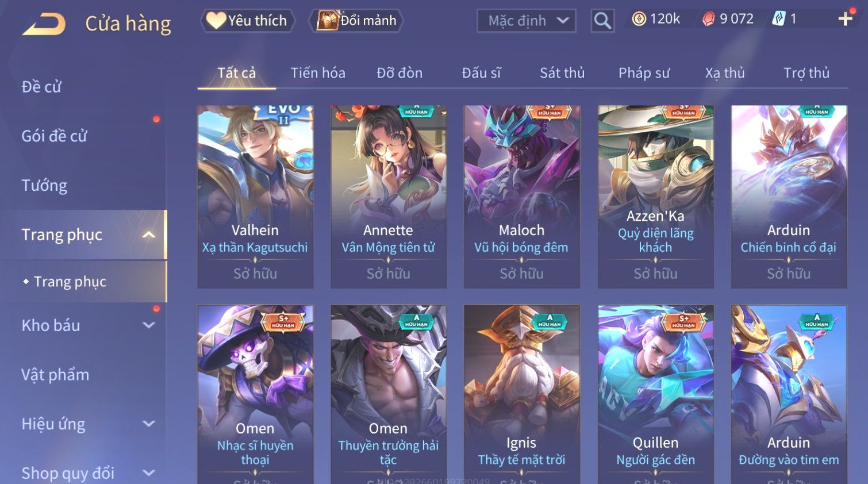Viewport: 868px width, 484px height.
Task: Open Đổi mảnh chest exchange
Action: click(356, 21)
